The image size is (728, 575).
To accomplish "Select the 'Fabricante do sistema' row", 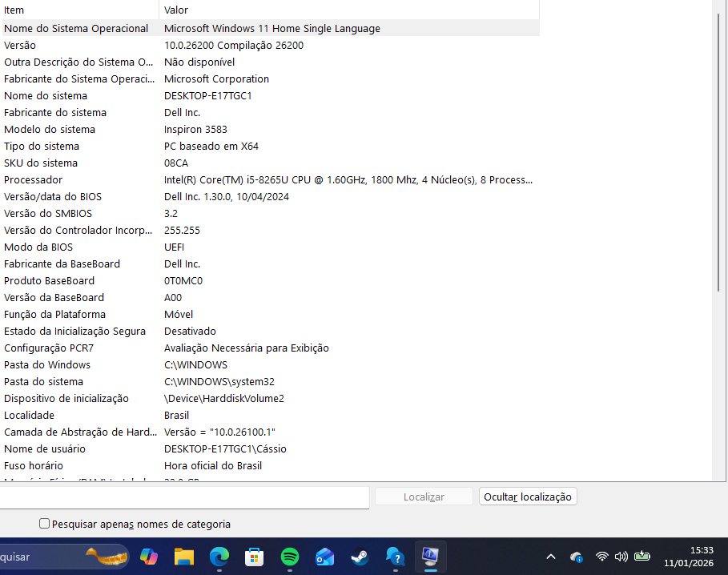I will coord(271,112).
